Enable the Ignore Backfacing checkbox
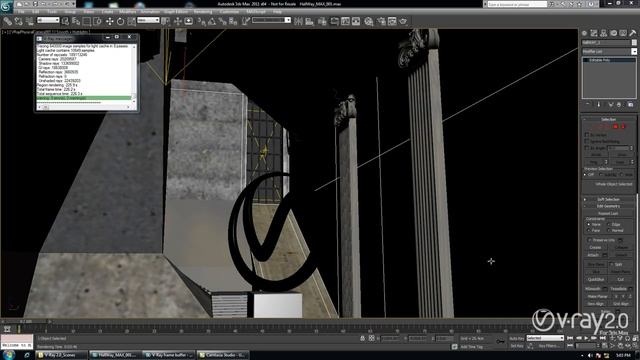This screenshot has height=360, width=640. 587,141
